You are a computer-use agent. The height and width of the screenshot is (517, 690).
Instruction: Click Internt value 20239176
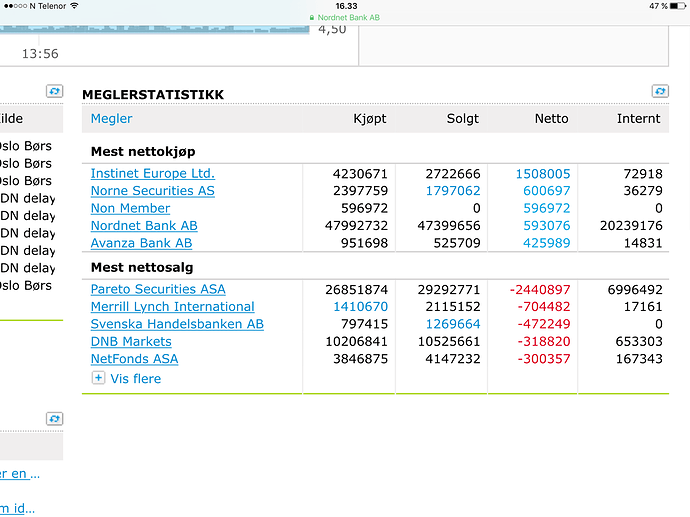point(631,225)
